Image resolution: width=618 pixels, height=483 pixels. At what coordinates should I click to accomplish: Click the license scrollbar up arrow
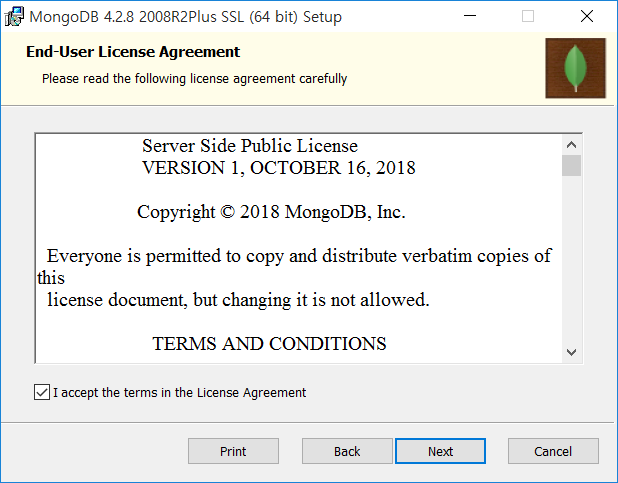[571, 145]
